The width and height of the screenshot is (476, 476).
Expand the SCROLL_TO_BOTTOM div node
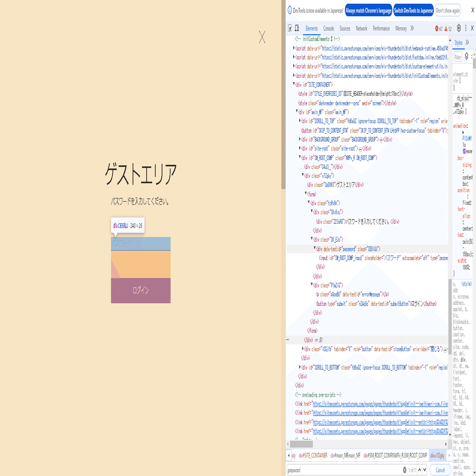pos(300,366)
